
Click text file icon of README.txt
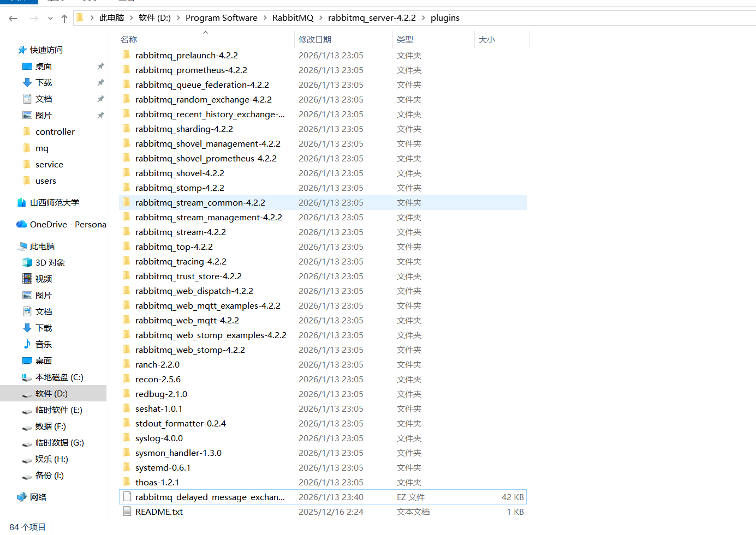pyautogui.click(x=127, y=512)
